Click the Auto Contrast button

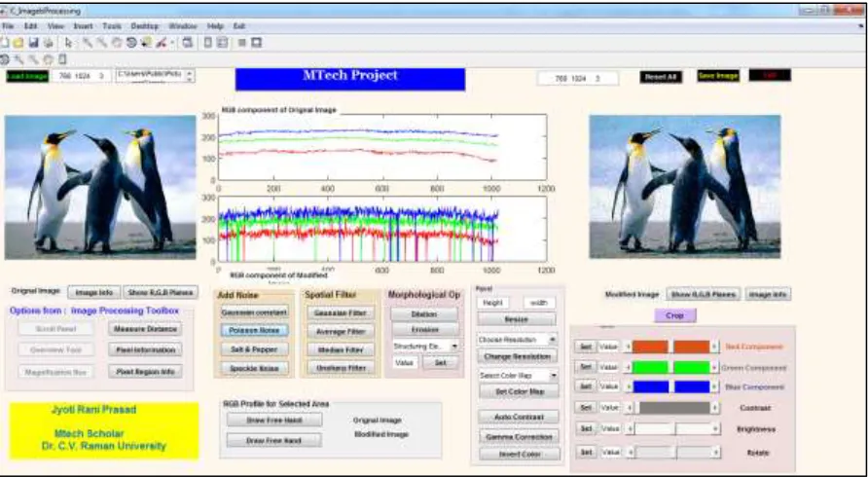519,417
